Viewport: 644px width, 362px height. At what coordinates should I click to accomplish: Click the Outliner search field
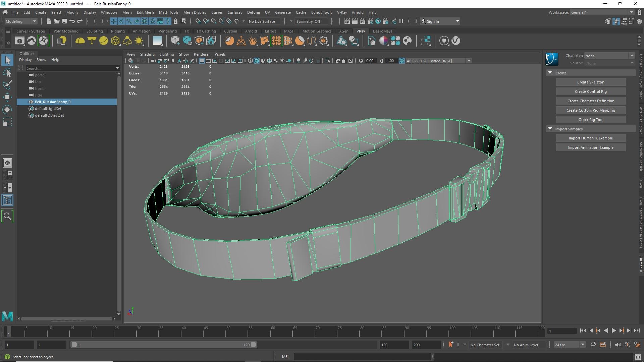(70, 68)
